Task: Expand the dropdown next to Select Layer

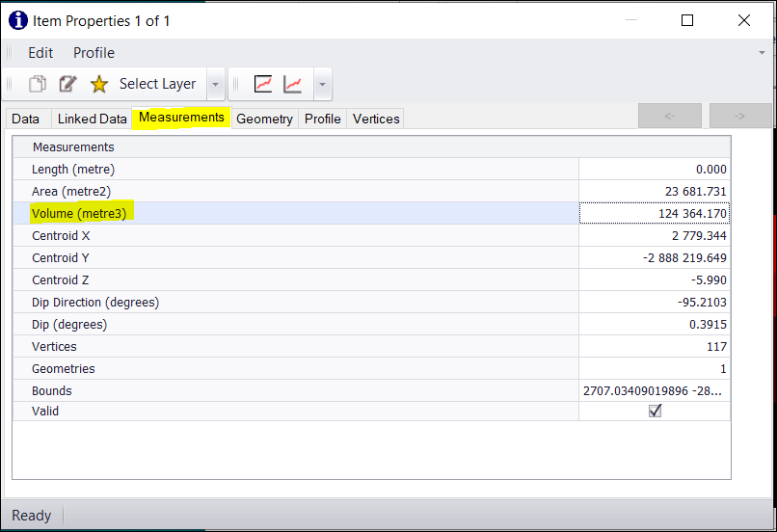Action: pyautogui.click(x=215, y=85)
